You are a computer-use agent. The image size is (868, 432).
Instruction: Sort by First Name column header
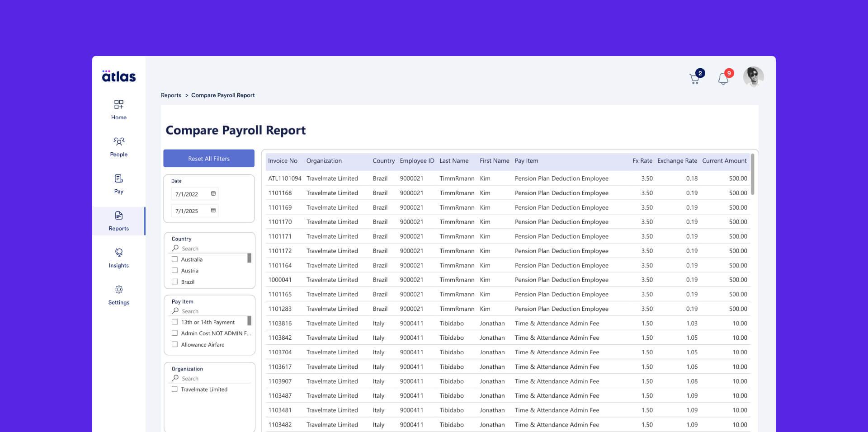coord(495,161)
